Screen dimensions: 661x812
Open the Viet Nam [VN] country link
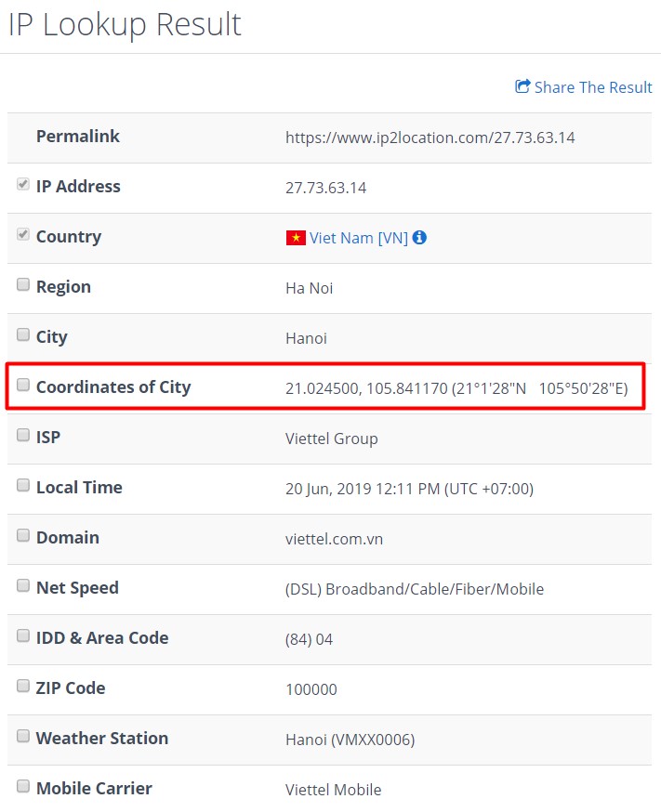click(x=359, y=238)
